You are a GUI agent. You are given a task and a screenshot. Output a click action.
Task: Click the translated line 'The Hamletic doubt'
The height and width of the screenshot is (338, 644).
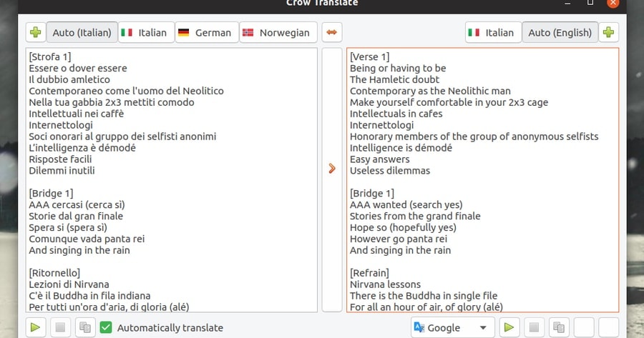coord(394,79)
